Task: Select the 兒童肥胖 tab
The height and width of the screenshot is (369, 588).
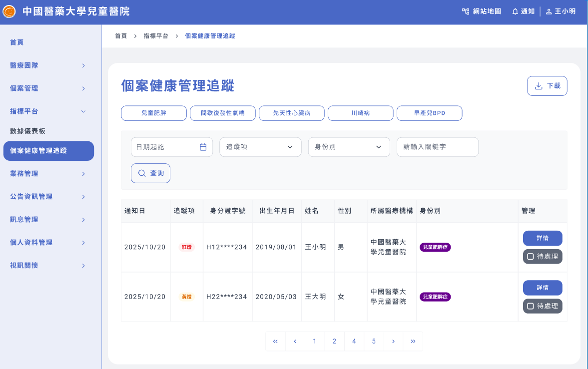Action: pyautogui.click(x=154, y=113)
